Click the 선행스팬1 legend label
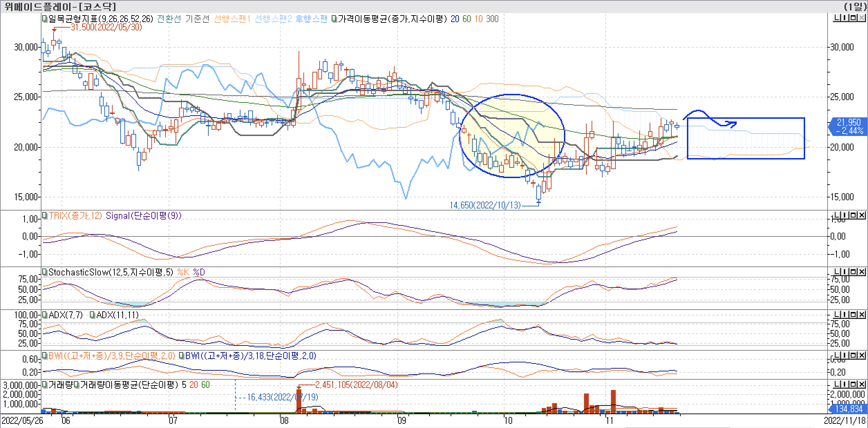Viewport: 868px width, 428px height. point(232,19)
